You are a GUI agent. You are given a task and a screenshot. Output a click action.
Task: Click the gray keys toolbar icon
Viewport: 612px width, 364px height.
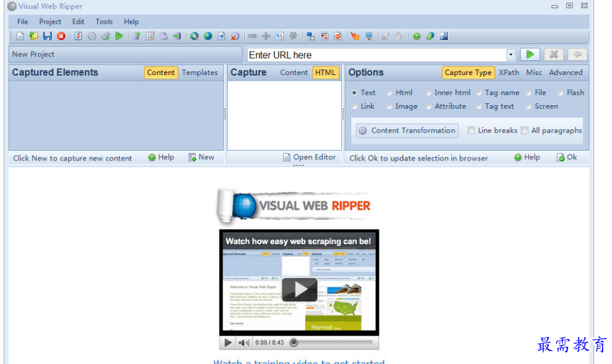pyautogui.click(x=385, y=36)
